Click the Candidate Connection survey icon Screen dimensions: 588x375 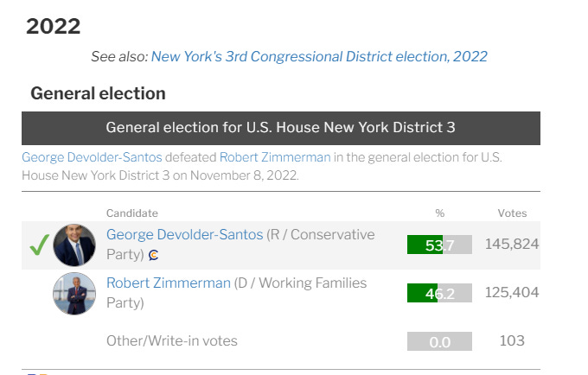(153, 255)
